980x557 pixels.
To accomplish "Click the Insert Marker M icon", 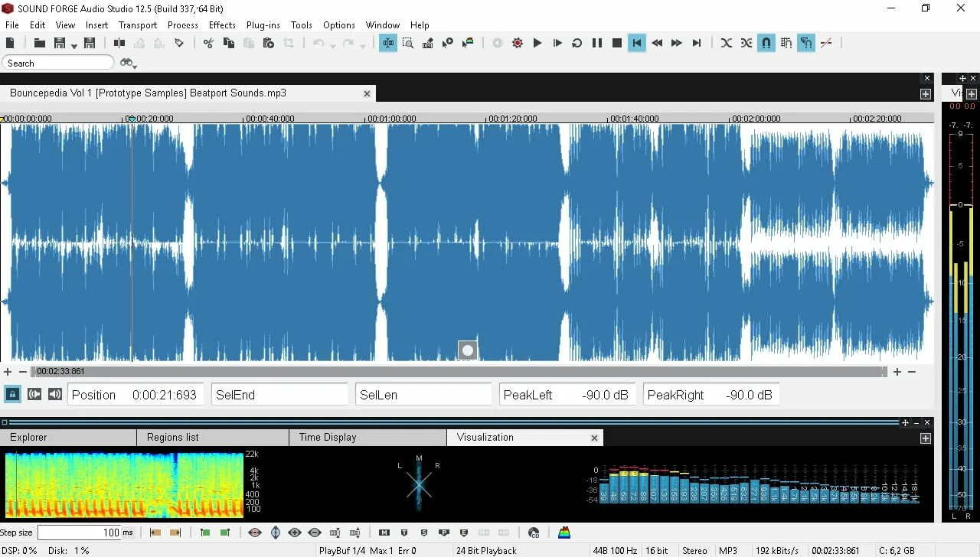I will 384,533.
